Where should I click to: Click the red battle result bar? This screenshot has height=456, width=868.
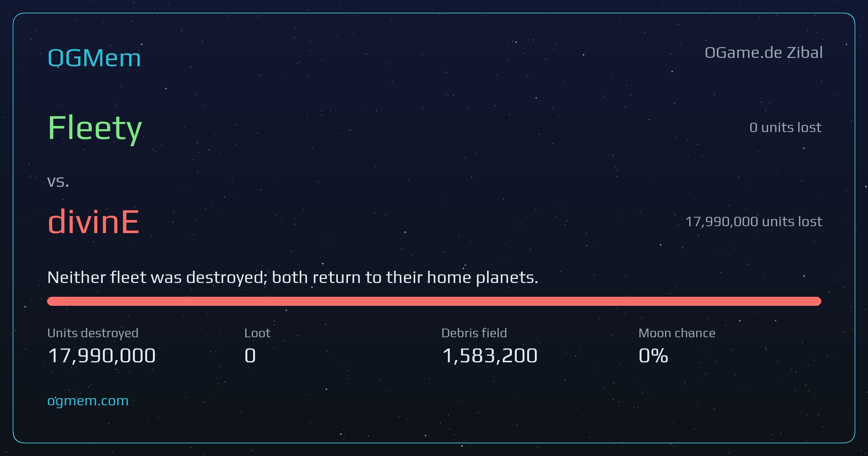434,301
